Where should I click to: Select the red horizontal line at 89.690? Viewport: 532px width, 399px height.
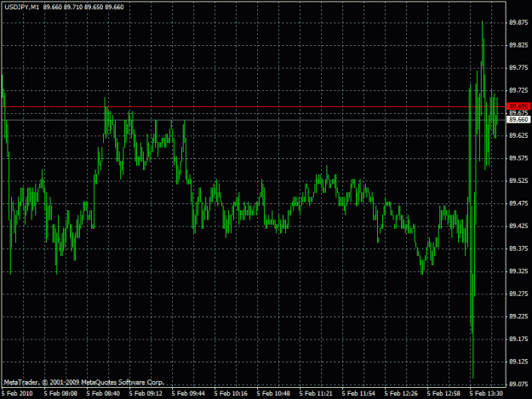255,107
